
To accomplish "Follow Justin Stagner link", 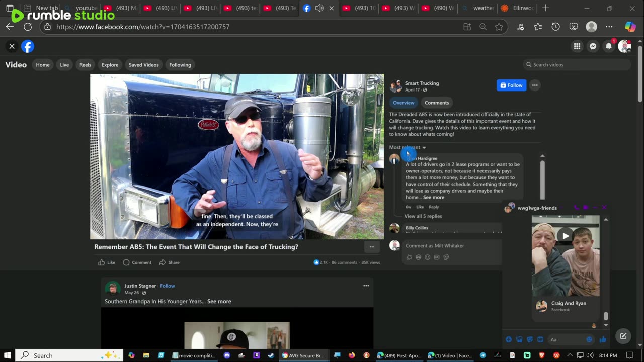I will coord(167,286).
